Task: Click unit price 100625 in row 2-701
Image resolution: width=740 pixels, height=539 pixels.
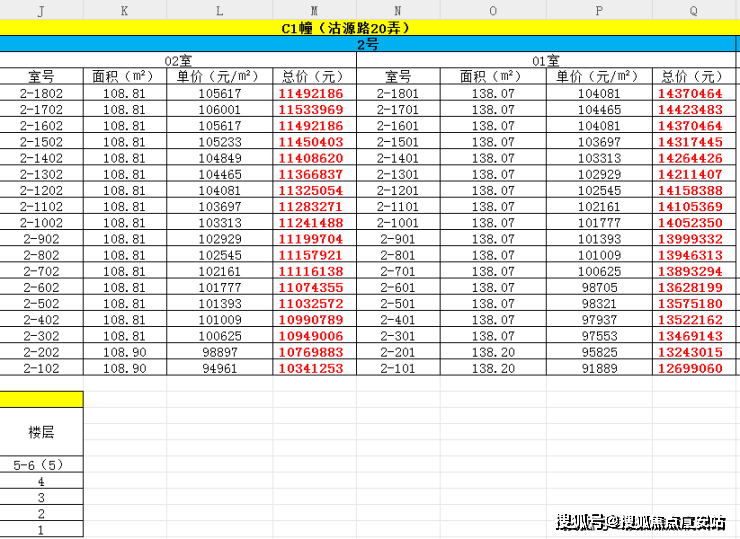Action: click(599, 271)
